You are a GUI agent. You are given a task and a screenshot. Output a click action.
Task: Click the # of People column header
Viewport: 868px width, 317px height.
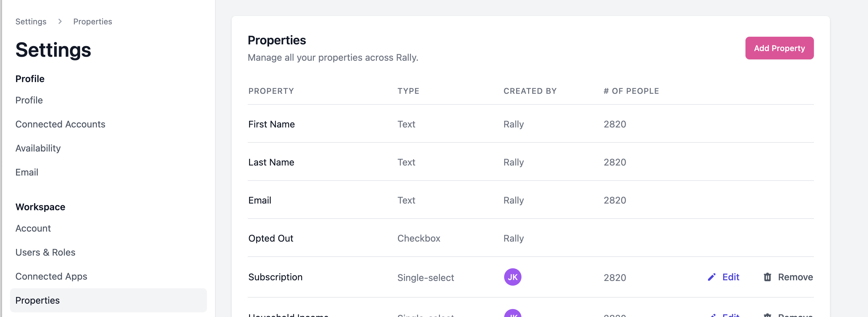(x=631, y=91)
